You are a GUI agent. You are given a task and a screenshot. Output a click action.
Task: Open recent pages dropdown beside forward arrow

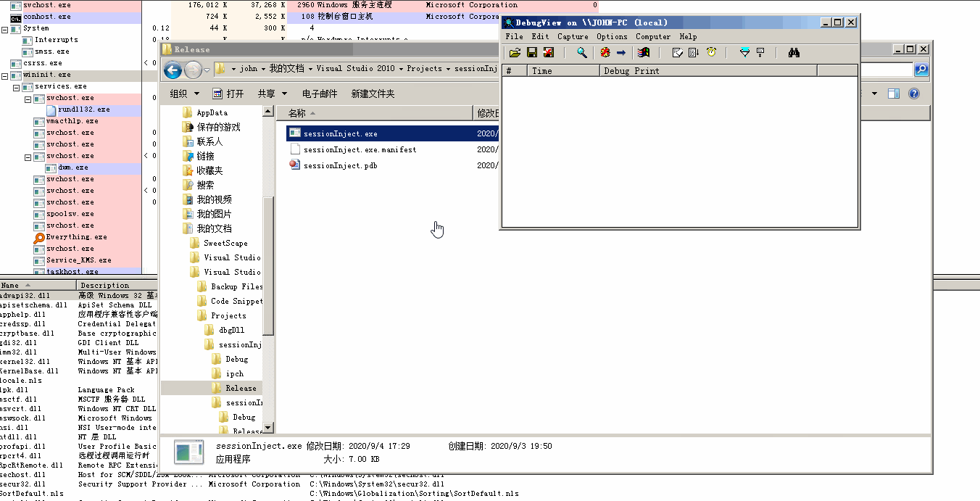(x=207, y=70)
